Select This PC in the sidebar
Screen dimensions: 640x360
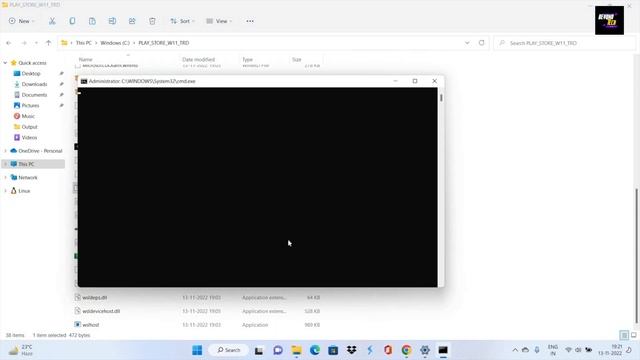[x=26, y=164]
